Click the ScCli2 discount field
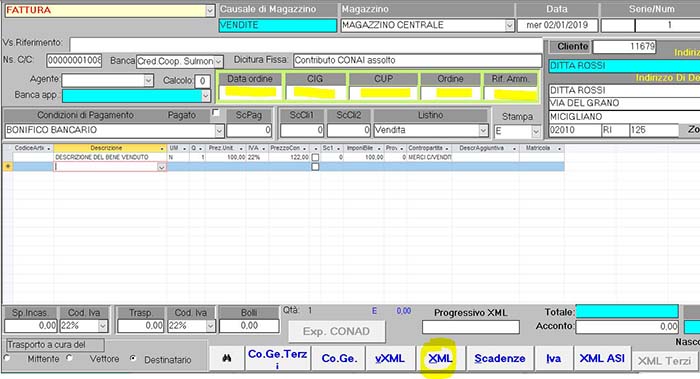The height and width of the screenshot is (379, 700). click(x=349, y=130)
